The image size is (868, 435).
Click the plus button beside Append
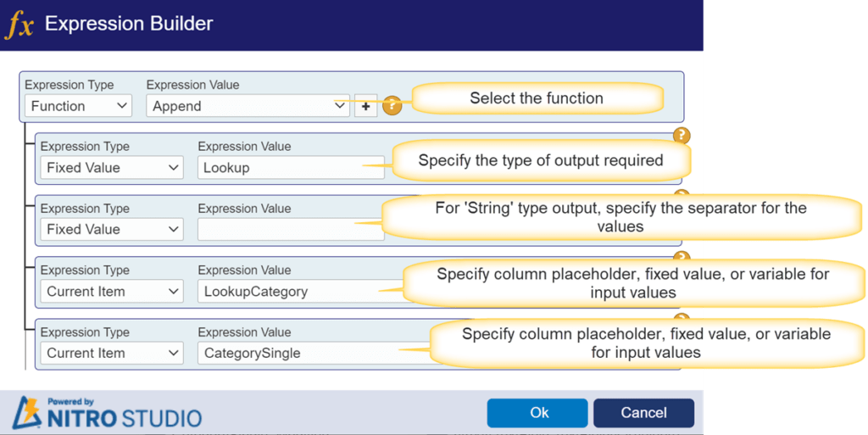click(x=366, y=106)
